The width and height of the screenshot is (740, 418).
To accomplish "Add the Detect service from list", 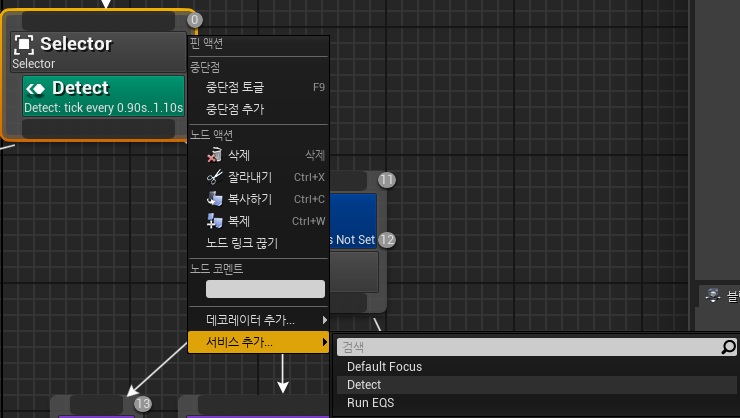I will tap(536, 385).
